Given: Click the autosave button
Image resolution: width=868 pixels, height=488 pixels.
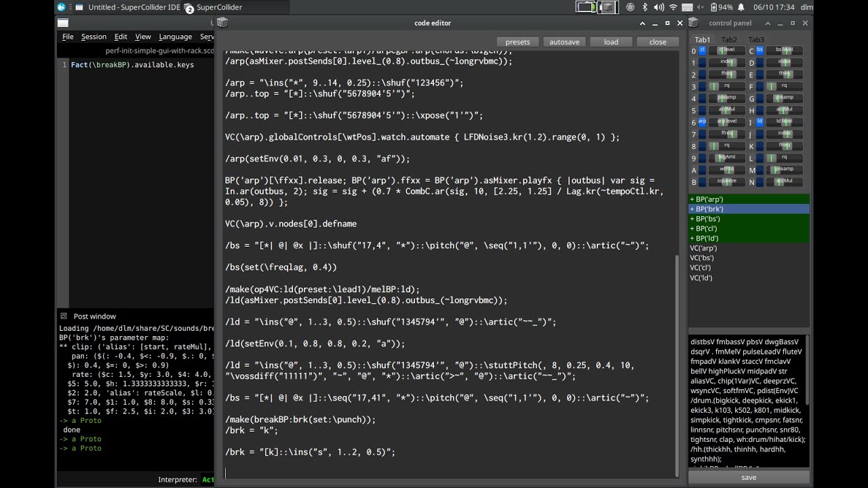Looking at the screenshot, I should [564, 42].
